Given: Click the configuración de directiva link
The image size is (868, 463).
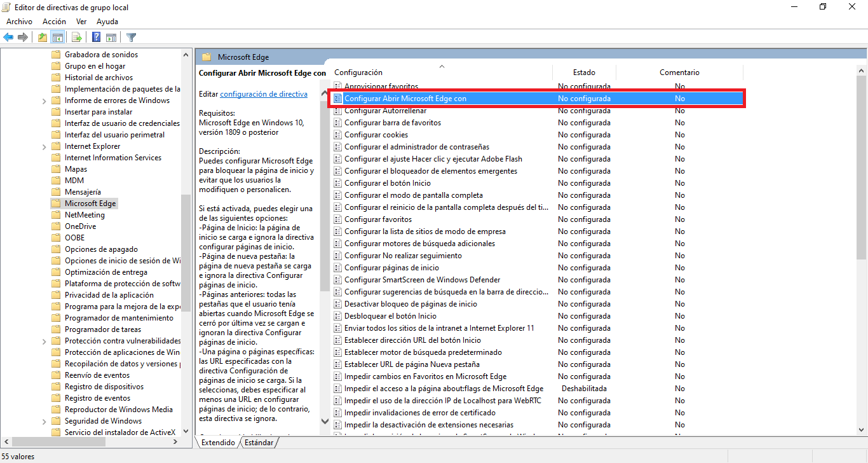Looking at the screenshot, I should click(x=264, y=94).
